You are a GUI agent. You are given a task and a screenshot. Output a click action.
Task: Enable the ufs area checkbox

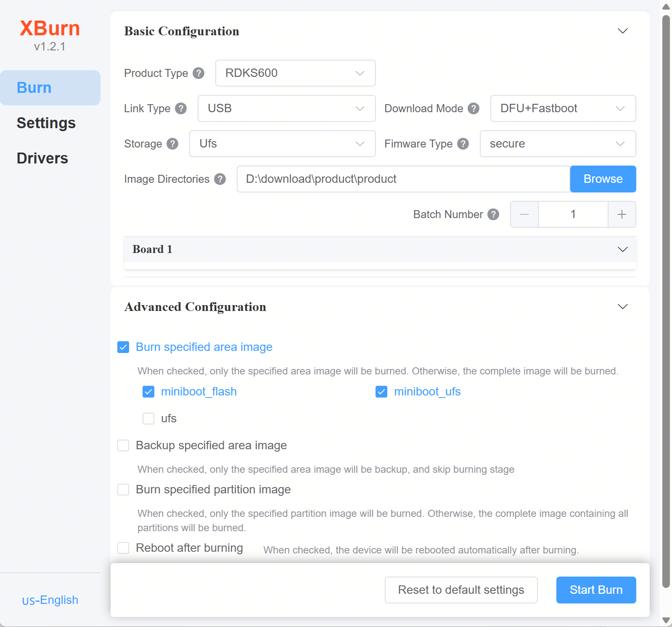pos(148,419)
